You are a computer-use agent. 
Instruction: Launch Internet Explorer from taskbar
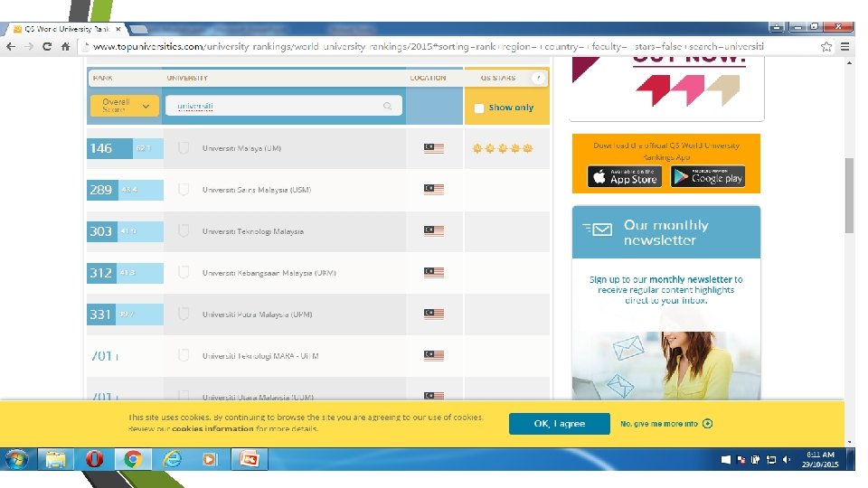coord(172,459)
